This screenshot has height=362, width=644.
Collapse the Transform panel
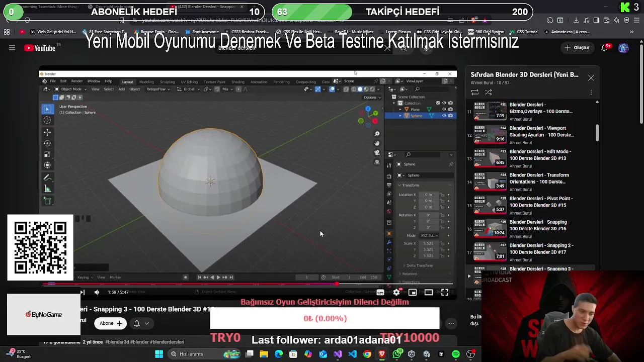(x=409, y=185)
